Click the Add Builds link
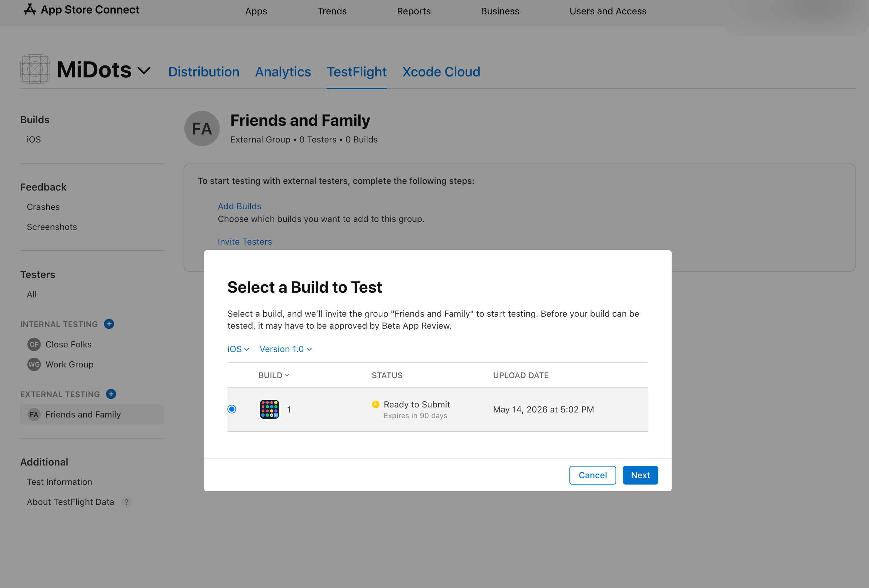Viewport: 869px width, 588px height. pos(240,206)
